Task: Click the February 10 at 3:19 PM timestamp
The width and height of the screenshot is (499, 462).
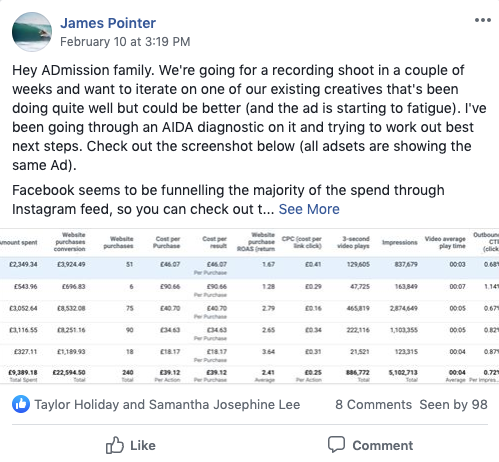Action: point(125,42)
